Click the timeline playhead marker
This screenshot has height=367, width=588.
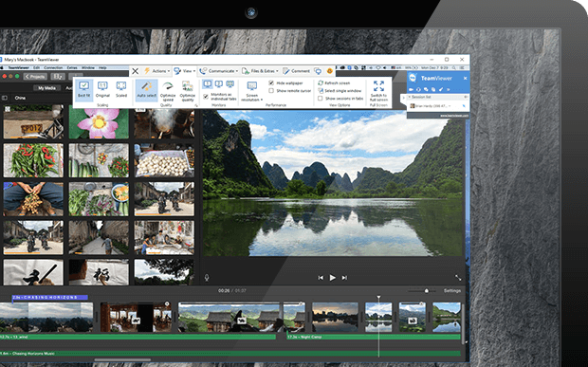[378, 297]
